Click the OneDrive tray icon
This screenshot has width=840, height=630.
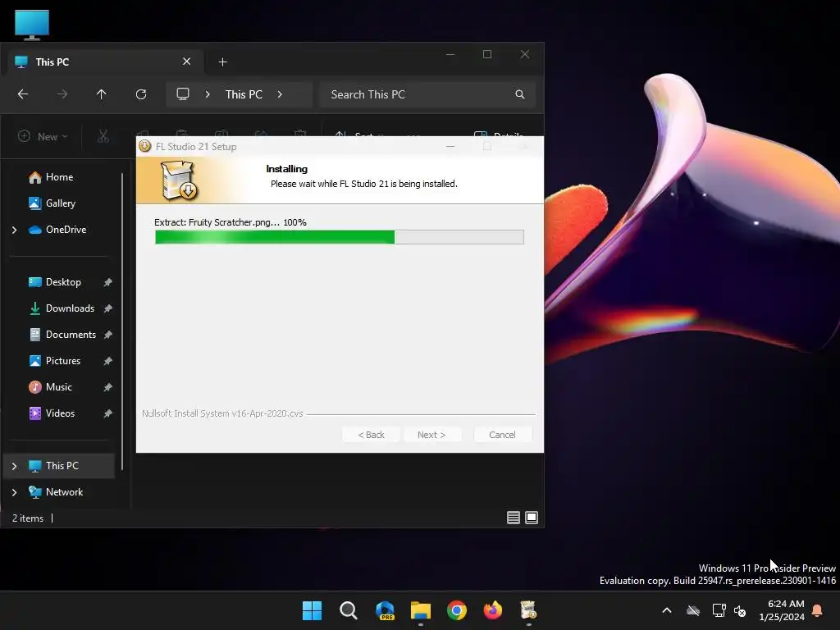[x=693, y=610]
